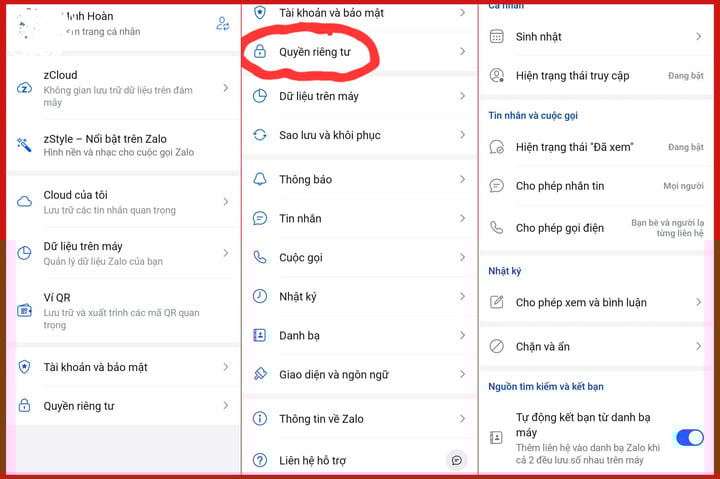
Task: Tap the Sao lưu và khôi phục sync icon
Action: pyautogui.click(x=260, y=135)
